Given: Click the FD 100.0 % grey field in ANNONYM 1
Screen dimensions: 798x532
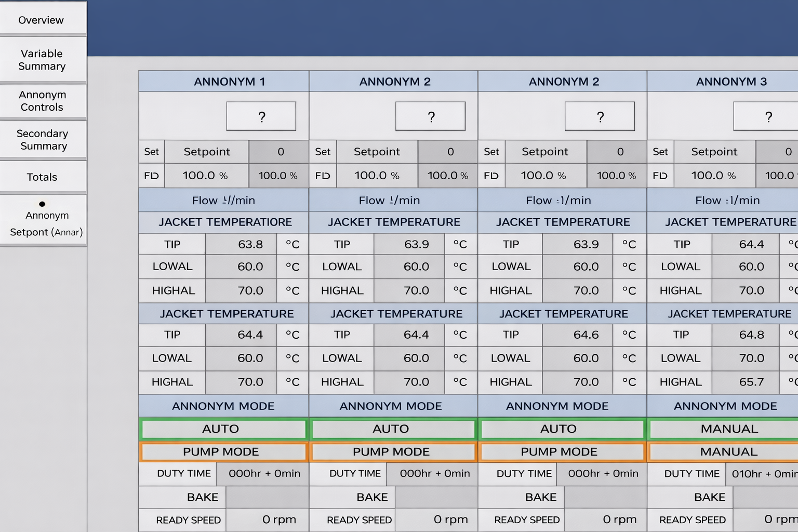Looking at the screenshot, I should pos(279,176).
